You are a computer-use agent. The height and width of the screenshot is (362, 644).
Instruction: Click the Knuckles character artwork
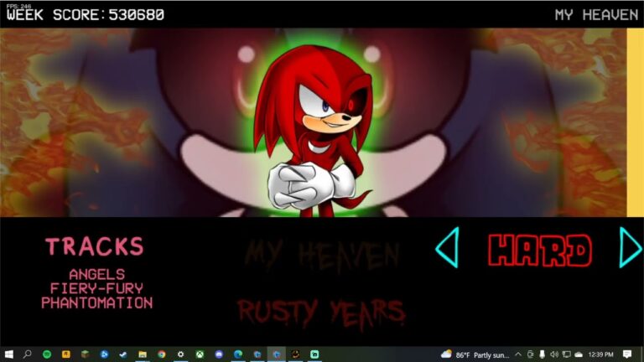(x=314, y=131)
